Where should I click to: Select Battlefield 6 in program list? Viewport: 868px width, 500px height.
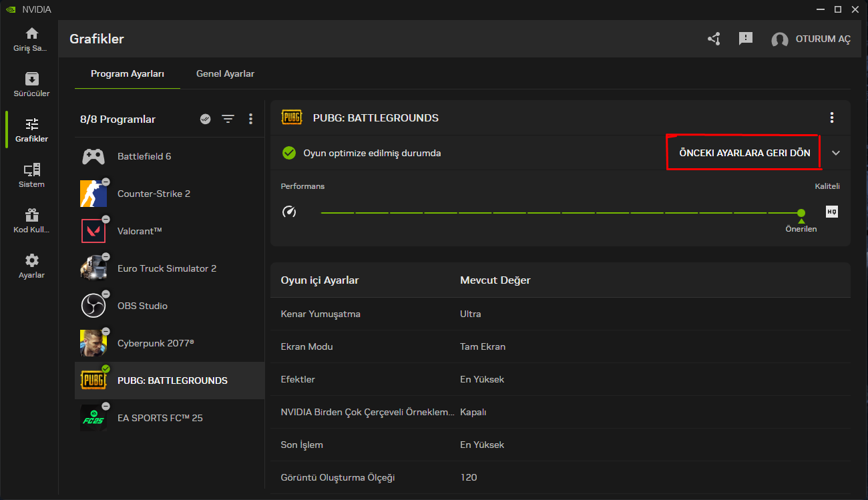170,156
